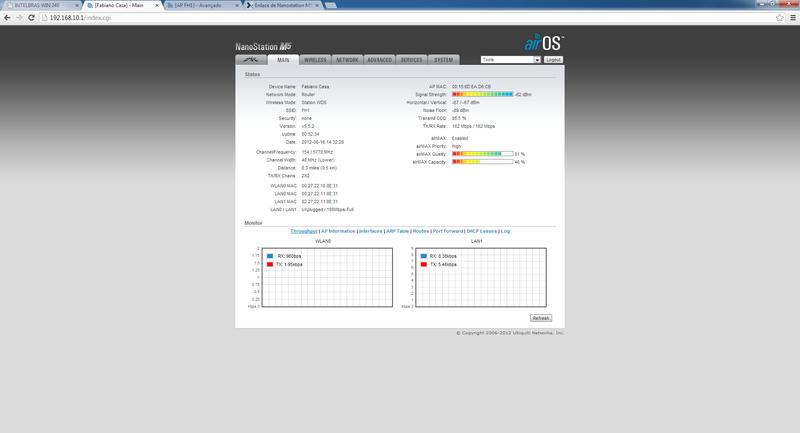Click the airOS logo

[544, 42]
